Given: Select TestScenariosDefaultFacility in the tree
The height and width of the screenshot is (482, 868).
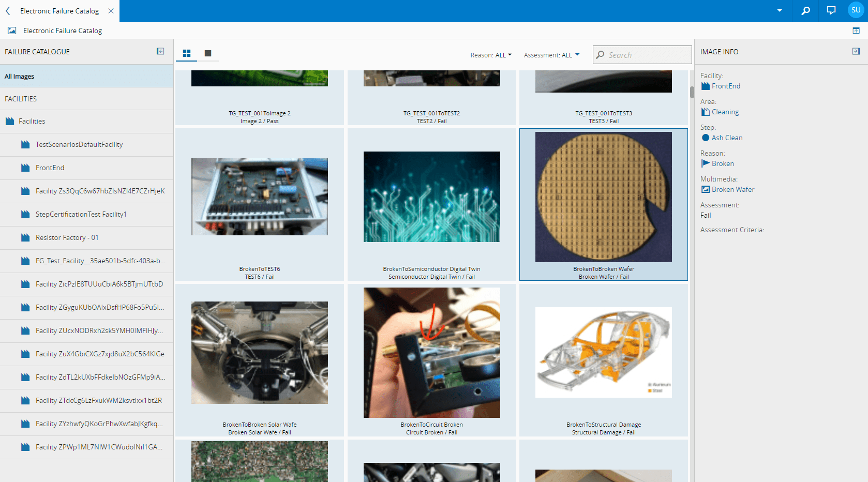Looking at the screenshot, I should 86,144.
